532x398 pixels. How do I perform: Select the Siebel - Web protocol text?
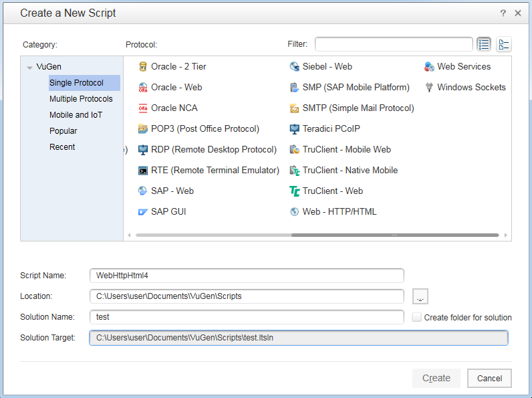327,67
